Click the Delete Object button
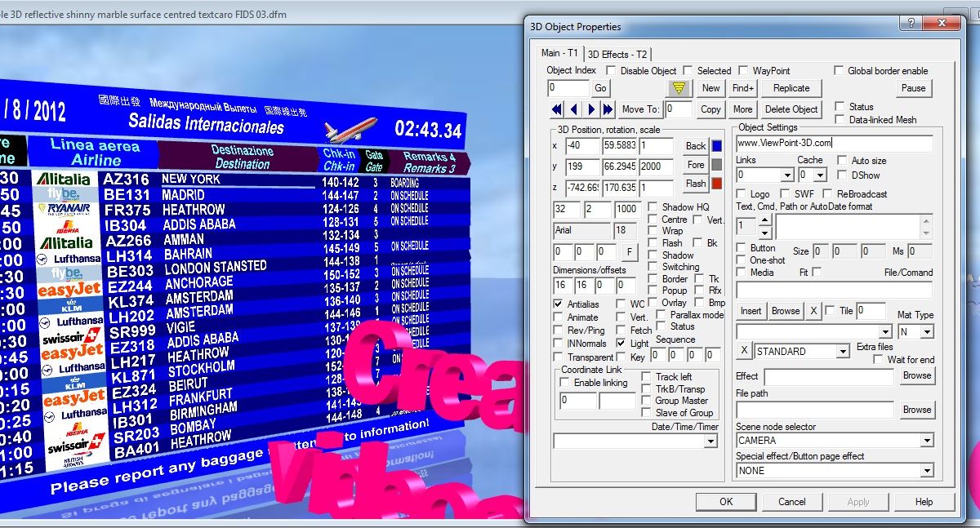Screen dimensions: 980x528 pyautogui.click(x=791, y=109)
